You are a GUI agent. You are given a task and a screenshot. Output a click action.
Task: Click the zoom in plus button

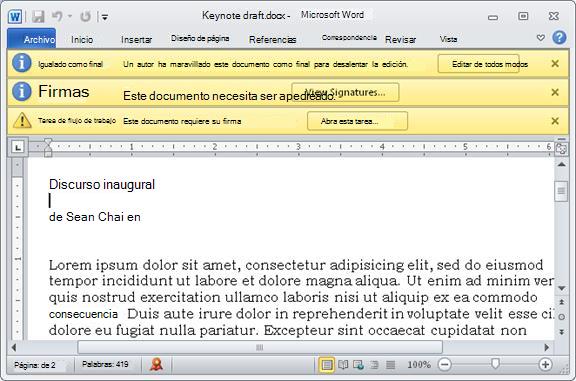point(545,364)
